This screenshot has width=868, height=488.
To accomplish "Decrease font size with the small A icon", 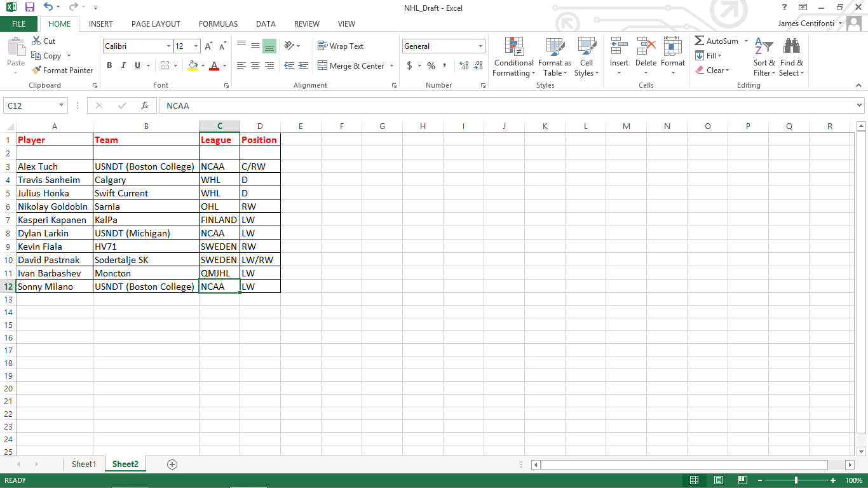I will [222, 46].
